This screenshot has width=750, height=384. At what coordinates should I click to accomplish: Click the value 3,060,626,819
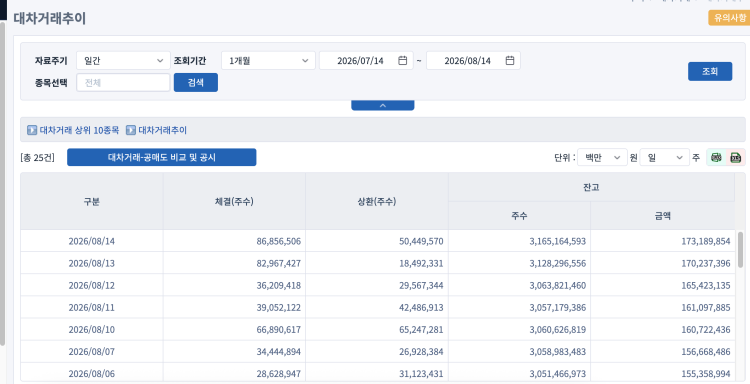pyautogui.click(x=558, y=329)
